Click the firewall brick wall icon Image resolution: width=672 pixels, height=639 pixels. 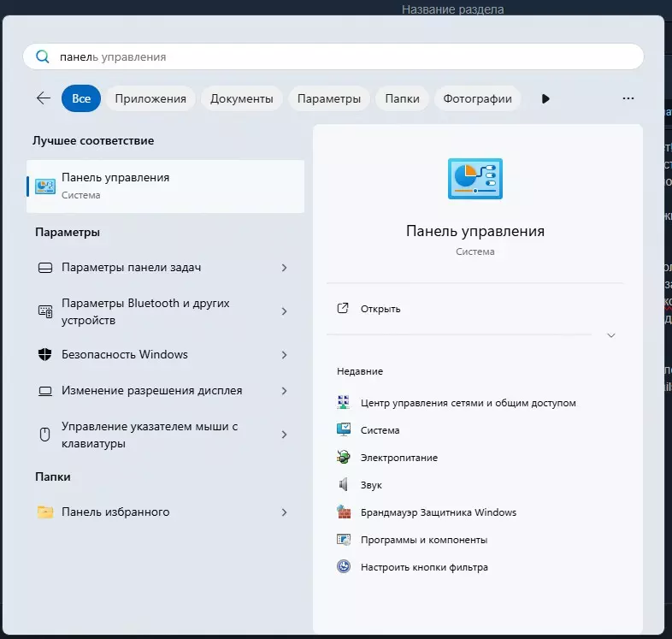344,512
